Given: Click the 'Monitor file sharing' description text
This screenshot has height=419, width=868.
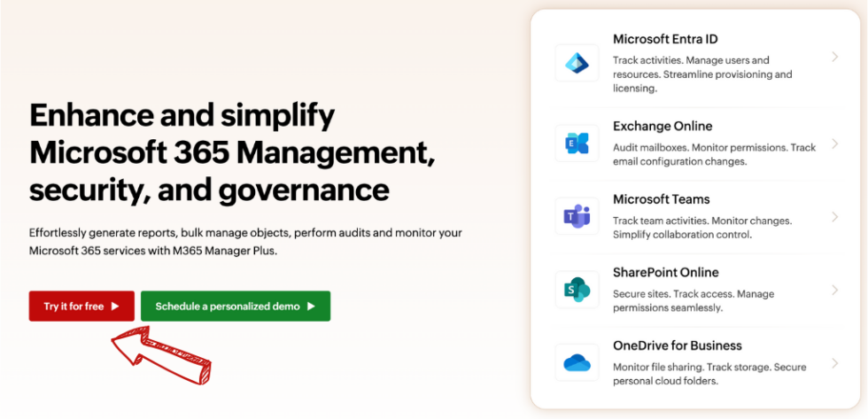Looking at the screenshot, I should (x=709, y=374).
